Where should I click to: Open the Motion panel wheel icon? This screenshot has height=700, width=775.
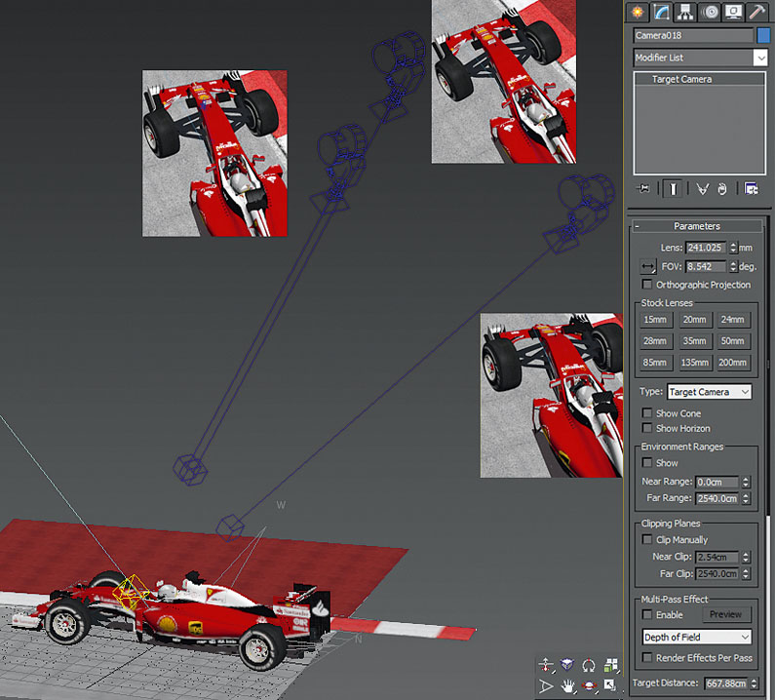coord(710,12)
